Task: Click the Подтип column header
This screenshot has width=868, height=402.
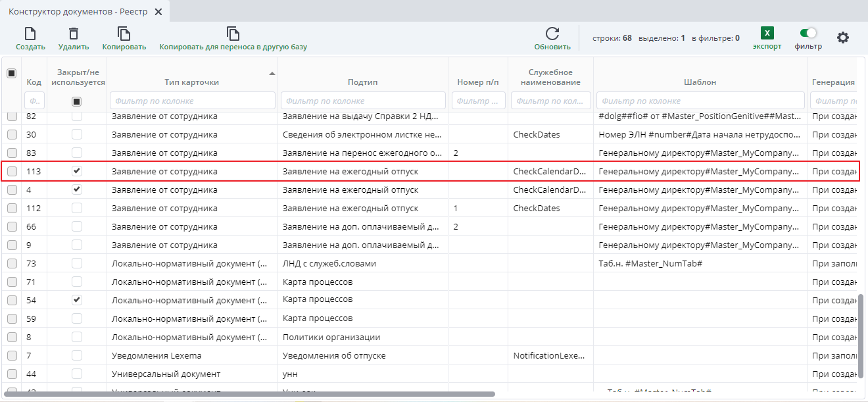Action: point(362,82)
